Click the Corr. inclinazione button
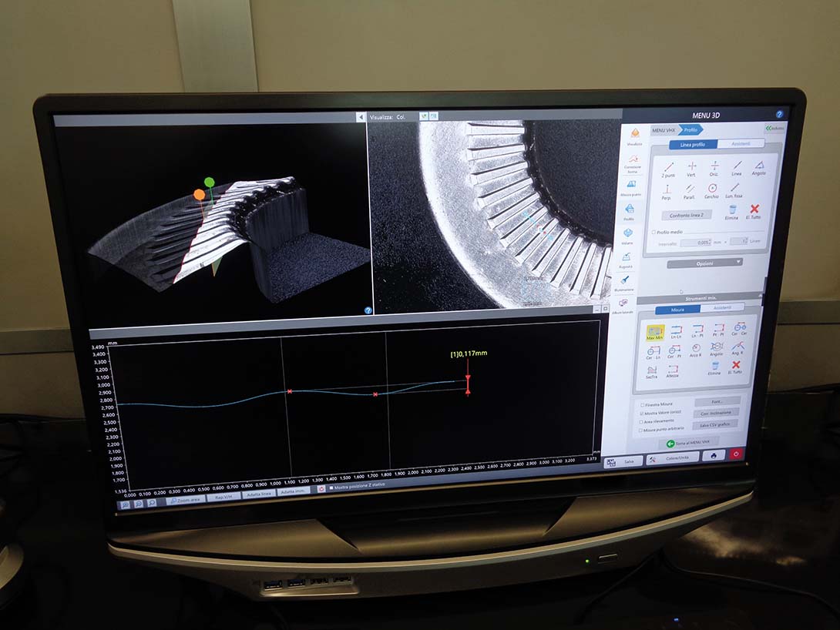This screenshot has height=630, width=840. coord(716,414)
